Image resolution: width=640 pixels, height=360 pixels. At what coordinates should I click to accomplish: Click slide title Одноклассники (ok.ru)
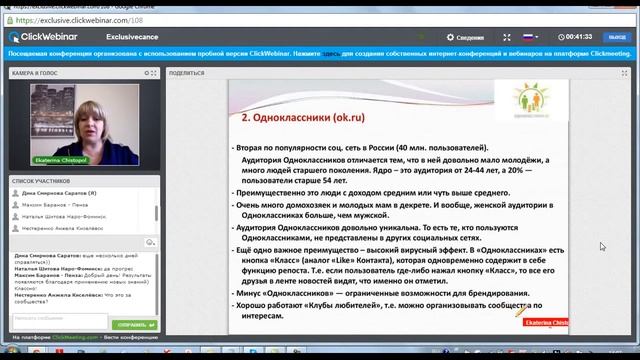pos(303,118)
